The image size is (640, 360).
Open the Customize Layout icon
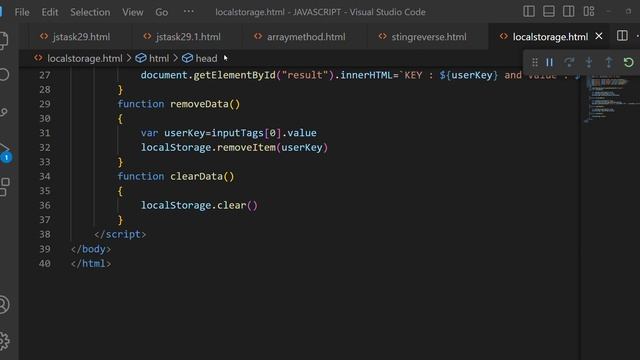(x=589, y=11)
